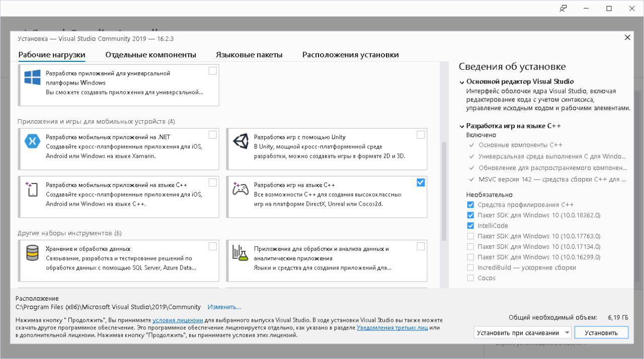Select the Разработка игр с помощью Unity card title
This screenshot has width=644, height=359.
[x=300, y=137]
